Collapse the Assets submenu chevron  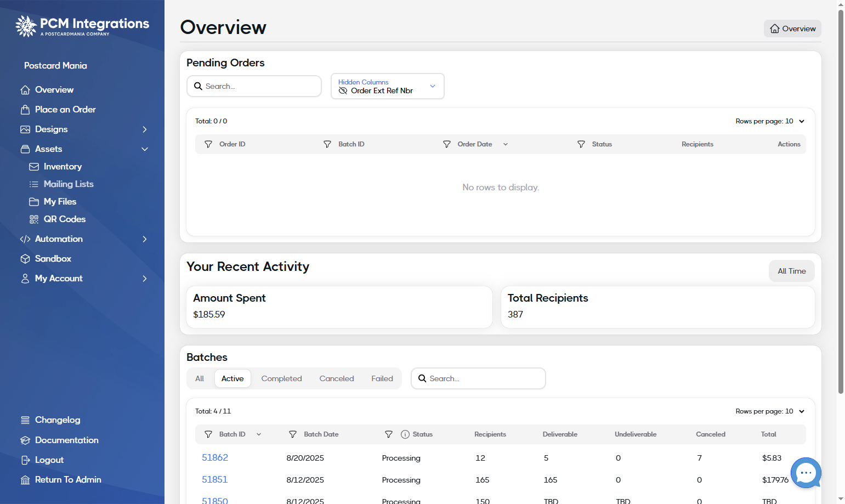145,149
